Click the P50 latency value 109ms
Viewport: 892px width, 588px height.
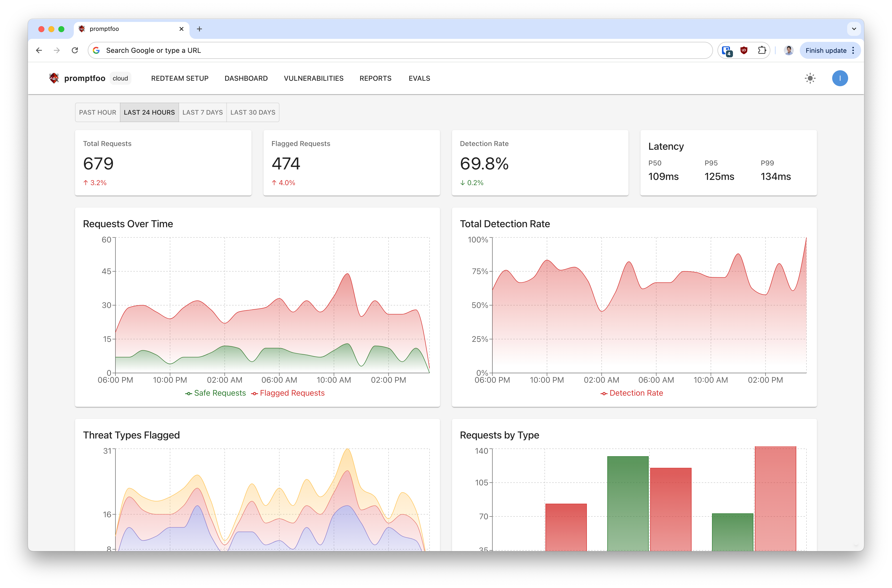click(663, 177)
